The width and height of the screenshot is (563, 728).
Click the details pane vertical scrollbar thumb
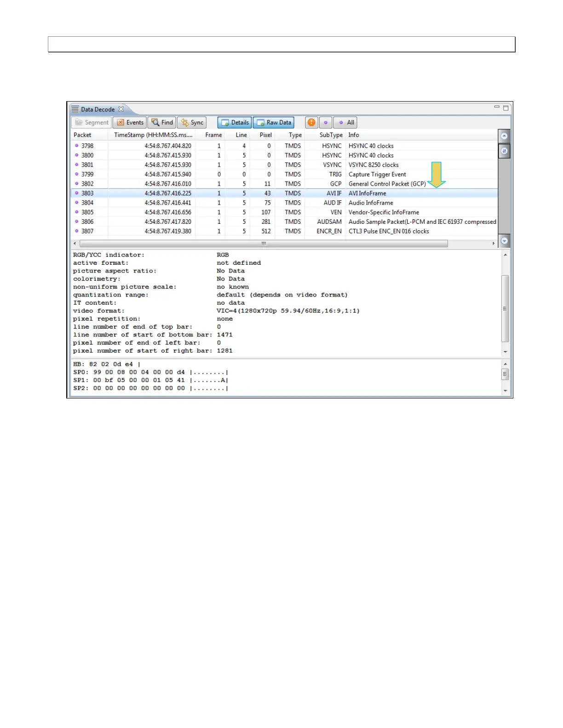[x=505, y=308]
